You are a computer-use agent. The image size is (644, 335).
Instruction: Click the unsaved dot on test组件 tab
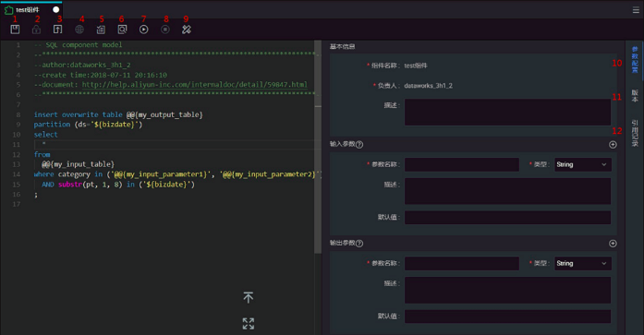tap(55, 9)
